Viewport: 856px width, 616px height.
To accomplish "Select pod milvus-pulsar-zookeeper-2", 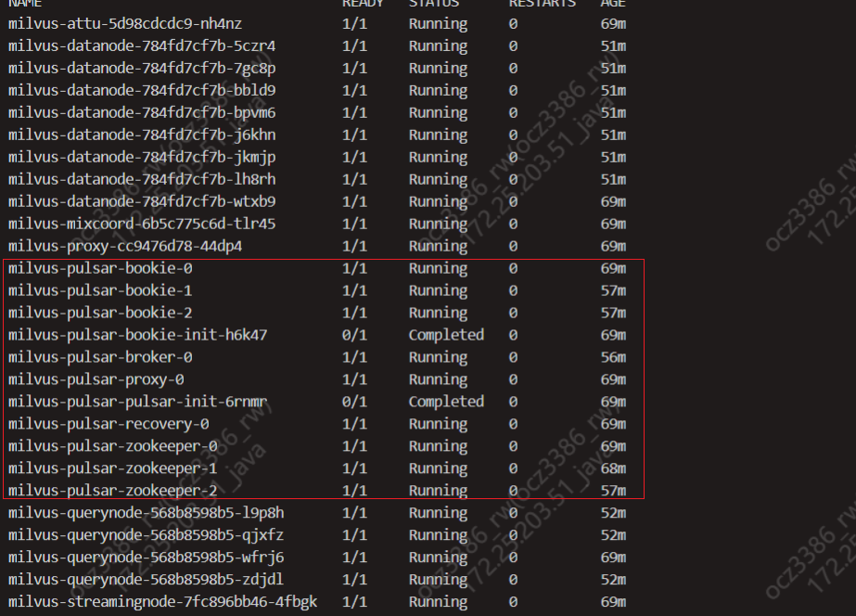I will (112, 491).
